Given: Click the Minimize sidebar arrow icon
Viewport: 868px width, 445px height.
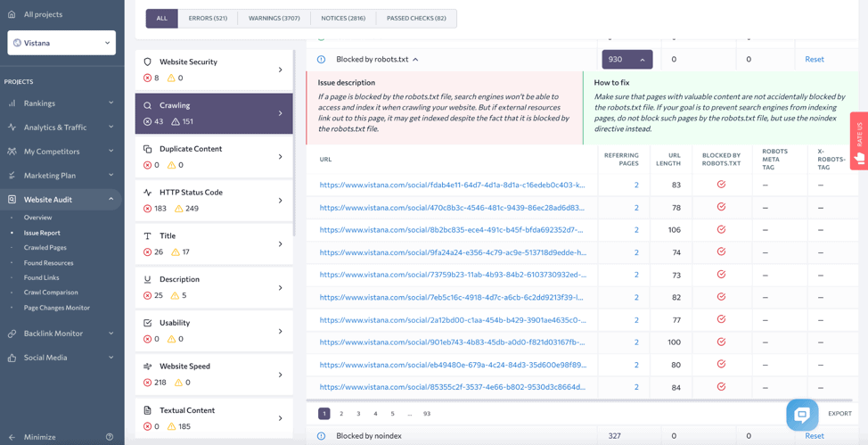Looking at the screenshot, I should click(12, 437).
